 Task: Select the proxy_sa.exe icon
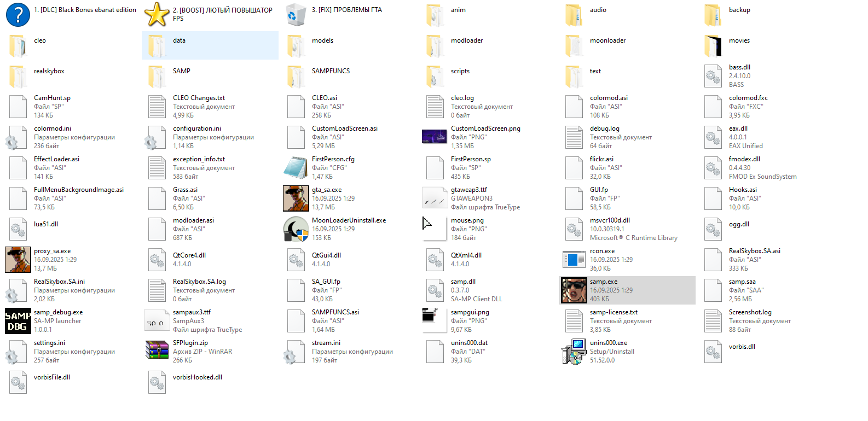[18, 260]
